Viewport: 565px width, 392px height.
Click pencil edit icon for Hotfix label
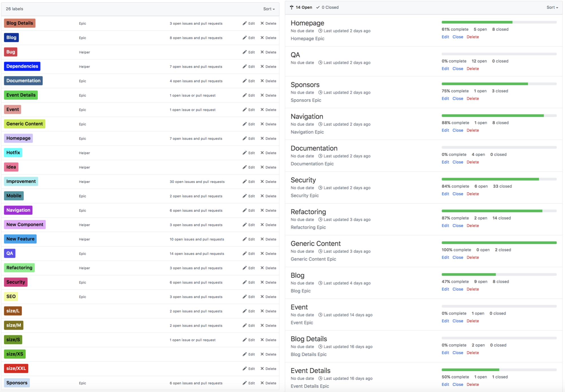click(x=244, y=153)
